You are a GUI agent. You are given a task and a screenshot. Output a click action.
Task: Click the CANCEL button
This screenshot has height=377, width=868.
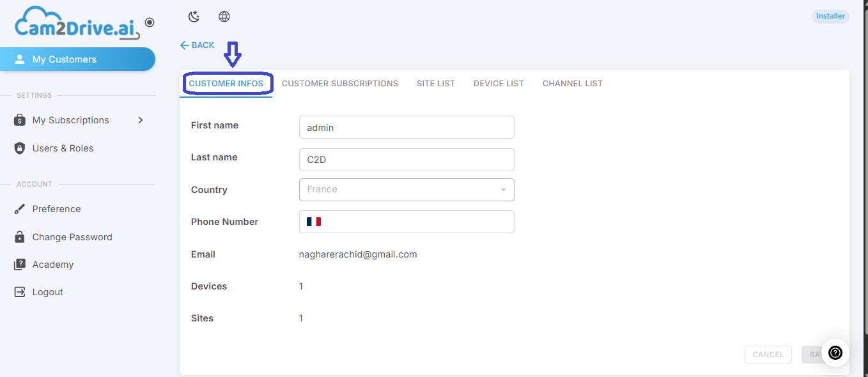tap(768, 355)
